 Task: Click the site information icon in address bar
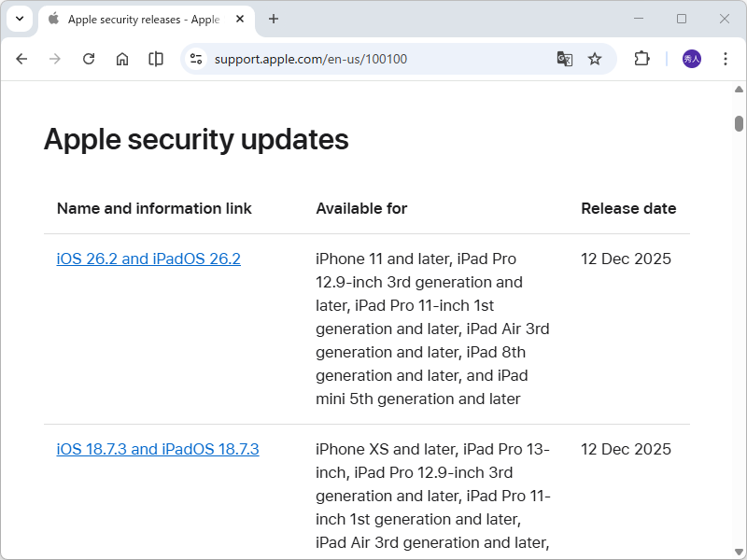click(196, 59)
